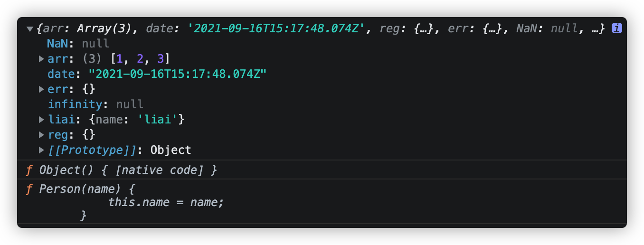The width and height of the screenshot is (644, 245).
Task: Expand the reg object entry
Action: pyautogui.click(x=41, y=135)
